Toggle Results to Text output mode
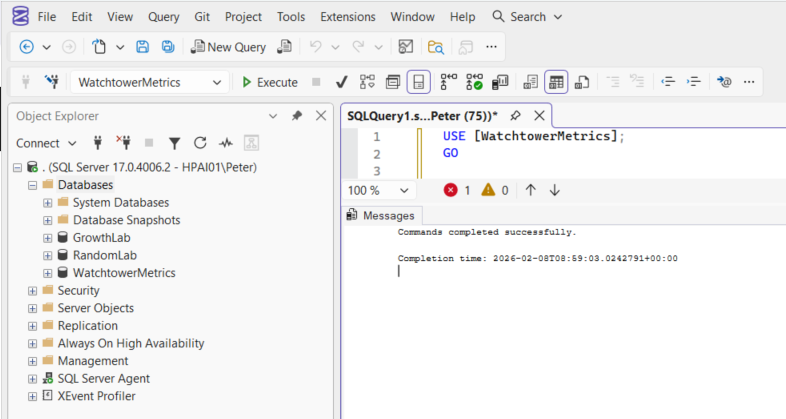 tap(529, 82)
